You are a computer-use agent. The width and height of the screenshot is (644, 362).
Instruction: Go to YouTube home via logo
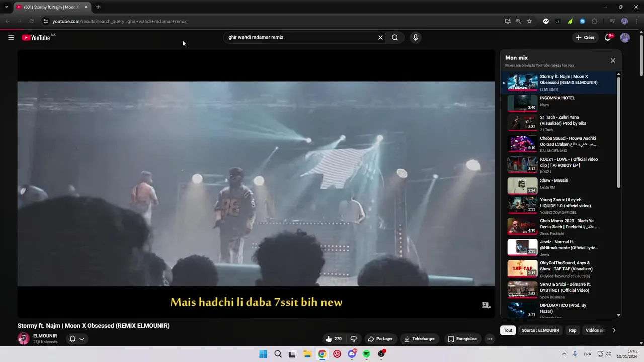click(x=36, y=38)
